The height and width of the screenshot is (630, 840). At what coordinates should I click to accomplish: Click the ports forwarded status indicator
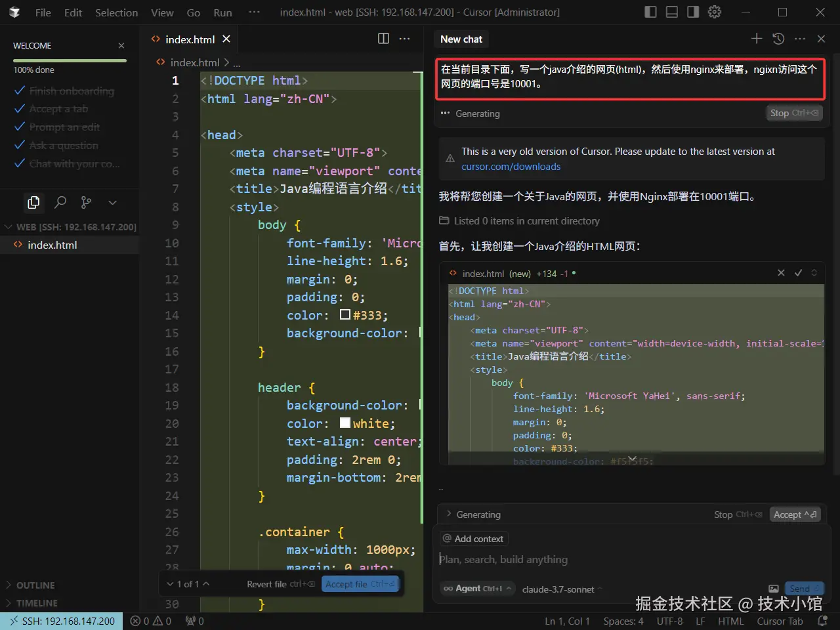point(195,621)
